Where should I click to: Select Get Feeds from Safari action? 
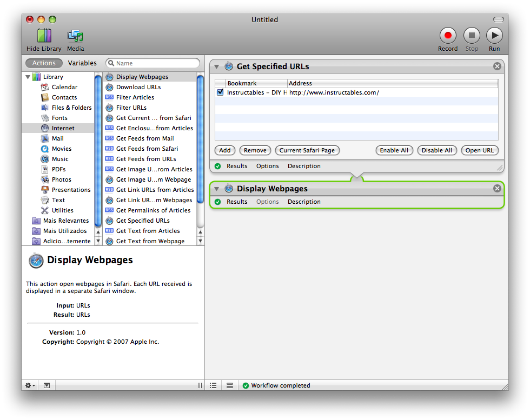[150, 149]
